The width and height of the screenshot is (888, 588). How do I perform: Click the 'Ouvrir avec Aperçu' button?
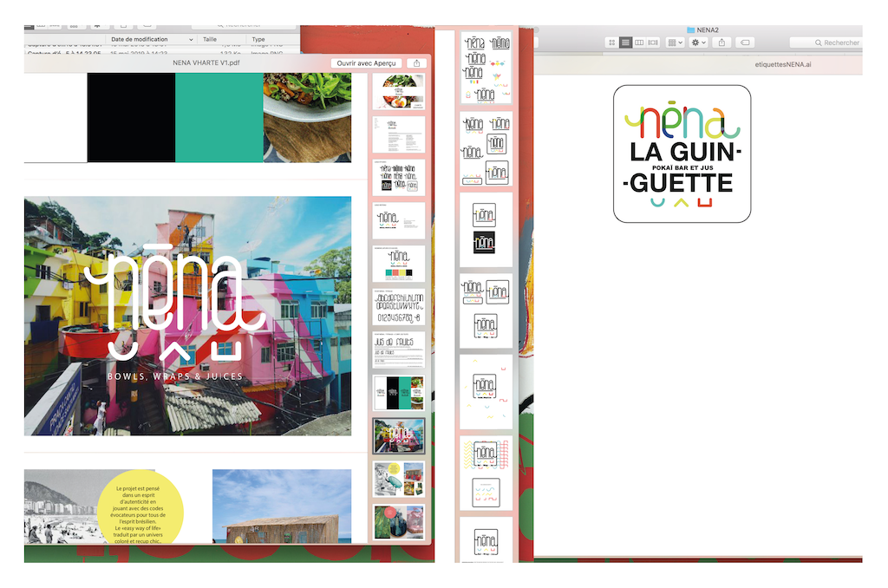[x=367, y=63]
